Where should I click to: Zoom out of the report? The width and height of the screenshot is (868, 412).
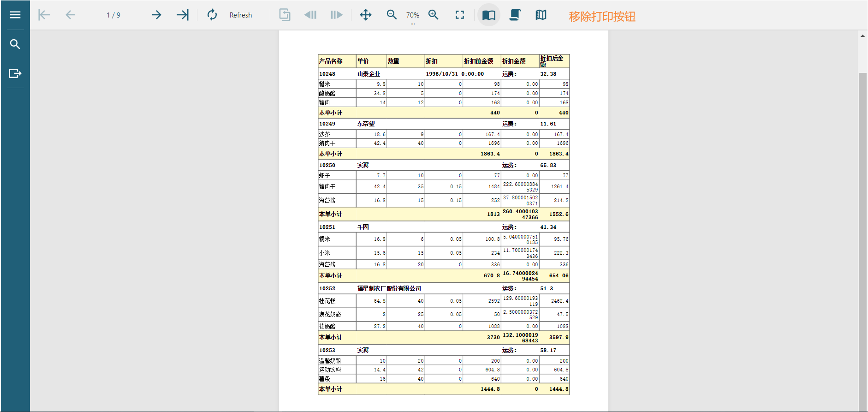392,15
